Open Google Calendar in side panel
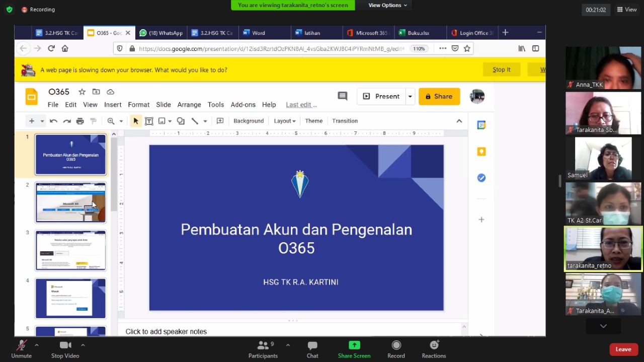The height and width of the screenshot is (362, 644). point(481,125)
